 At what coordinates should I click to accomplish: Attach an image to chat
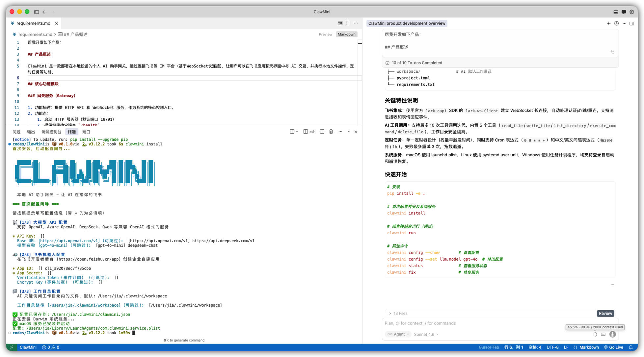603,334
